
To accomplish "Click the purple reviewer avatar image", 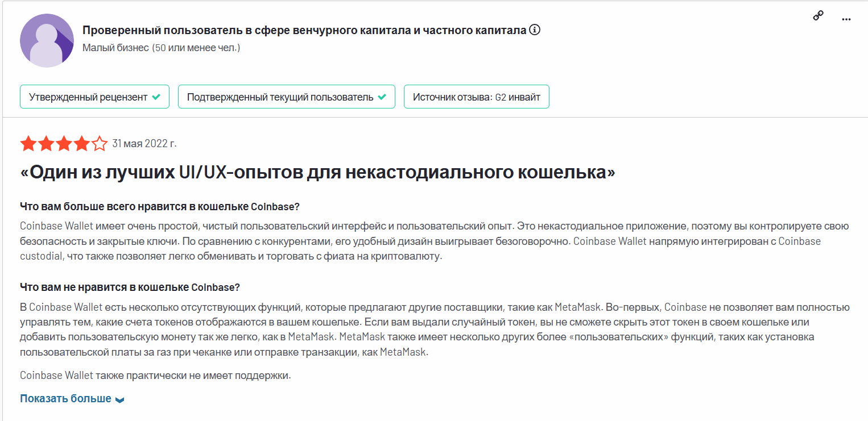I will click(47, 40).
